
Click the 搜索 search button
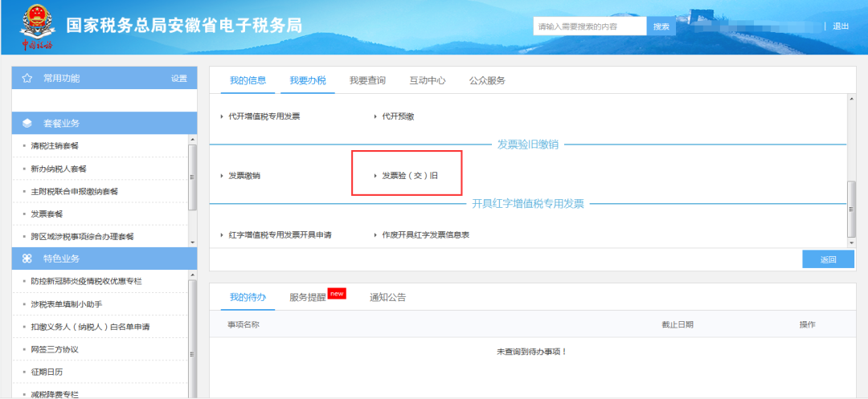[661, 26]
